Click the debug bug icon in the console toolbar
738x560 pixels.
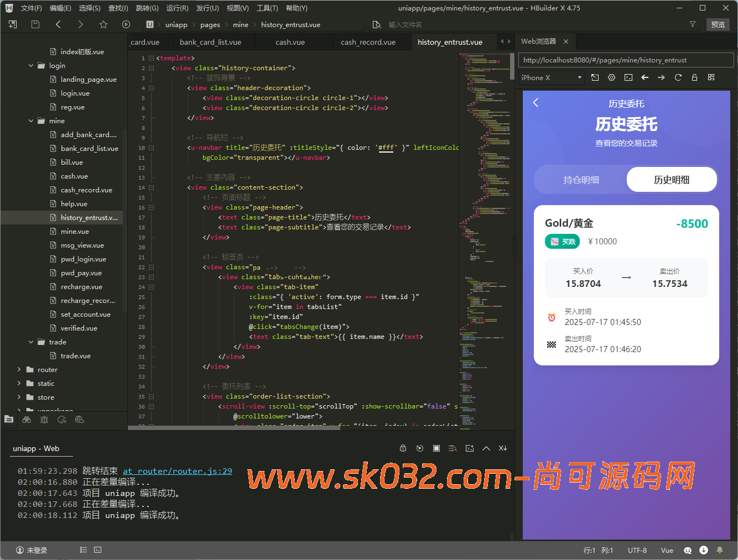[403, 448]
